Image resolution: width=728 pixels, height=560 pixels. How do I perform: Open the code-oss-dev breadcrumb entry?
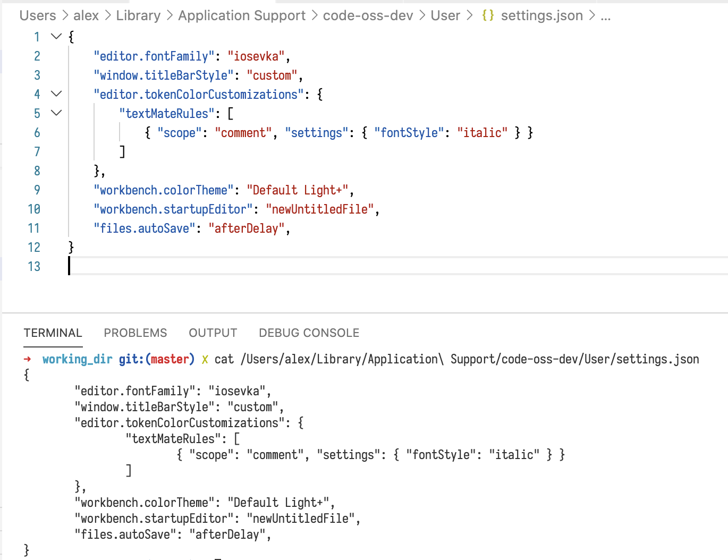pos(368,15)
